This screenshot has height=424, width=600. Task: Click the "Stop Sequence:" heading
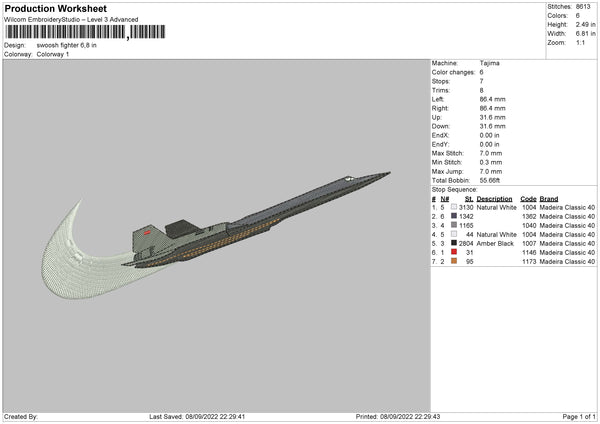click(455, 190)
